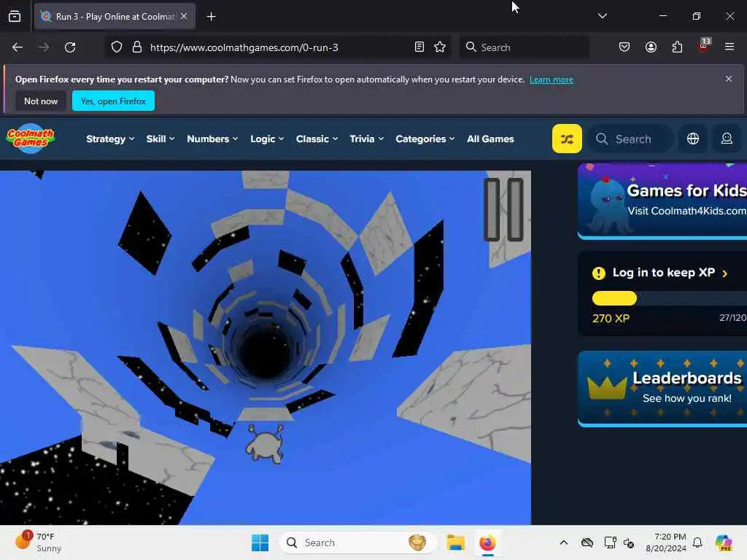Screen dimensions: 747x560
Task: Open the Save to Pocket icon
Action: pyautogui.click(x=624, y=47)
